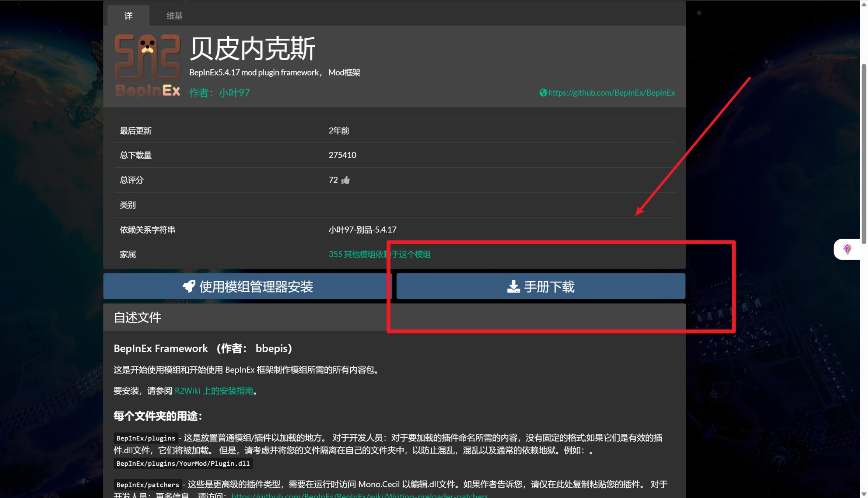868x498 pixels.
Task: Click the thumbs-up rating icon
Action: tap(346, 180)
